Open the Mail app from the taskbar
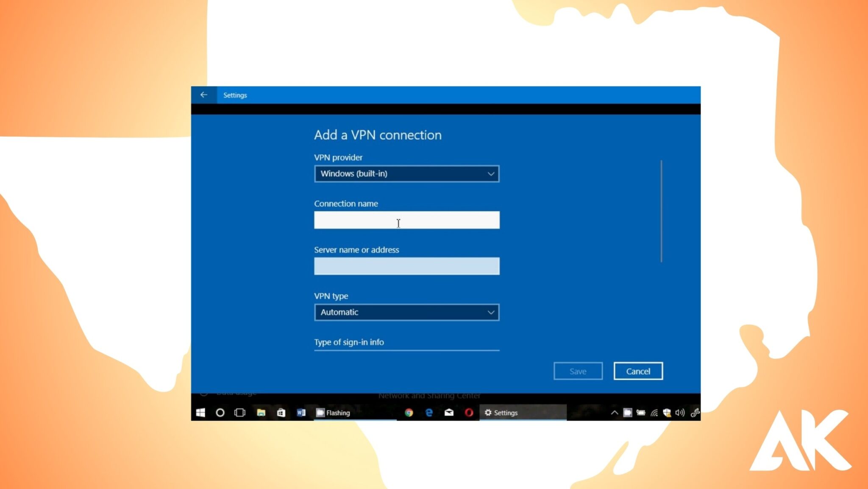This screenshot has height=489, width=868. pyautogui.click(x=448, y=412)
